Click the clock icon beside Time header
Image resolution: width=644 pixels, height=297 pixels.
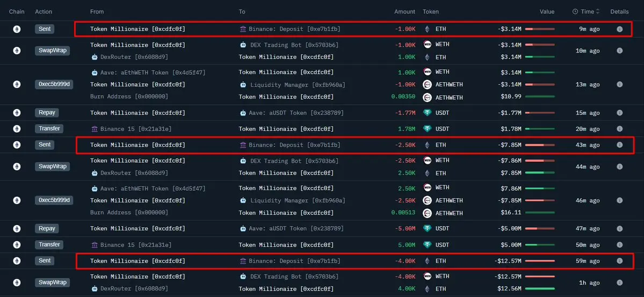point(575,12)
